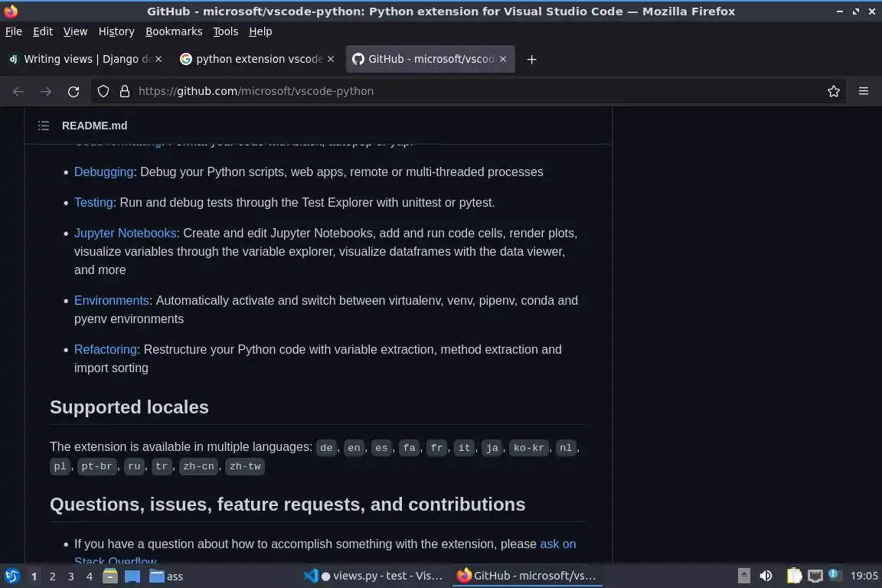Close the python extension vscode tab
Image resolution: width=882 pixels, height=588 pixels.
(x=331, y=59)
